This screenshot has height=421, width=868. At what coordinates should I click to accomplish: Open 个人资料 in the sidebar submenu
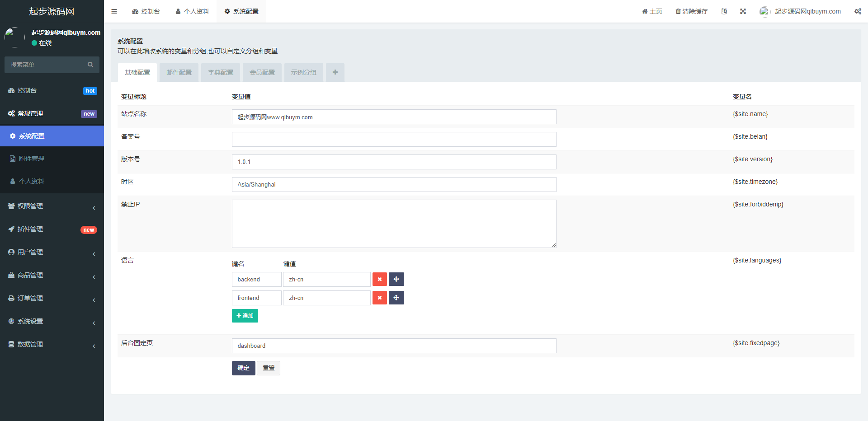52,181
